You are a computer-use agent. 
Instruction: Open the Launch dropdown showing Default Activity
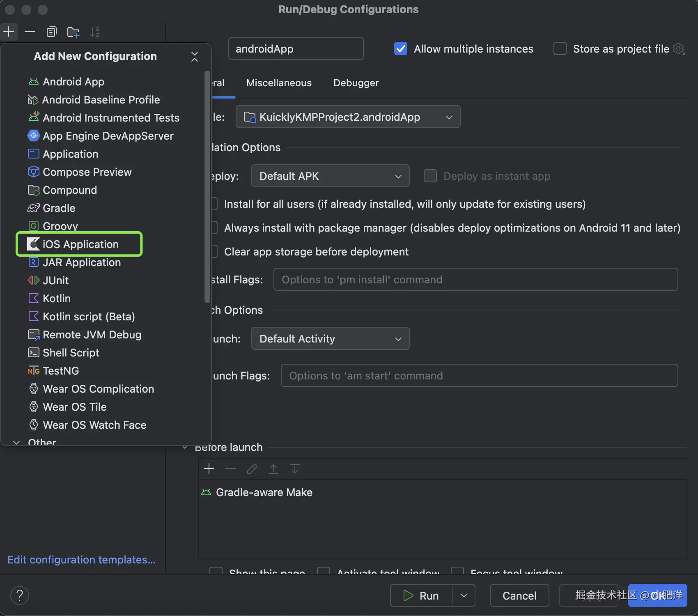click(x=331, y=339)
